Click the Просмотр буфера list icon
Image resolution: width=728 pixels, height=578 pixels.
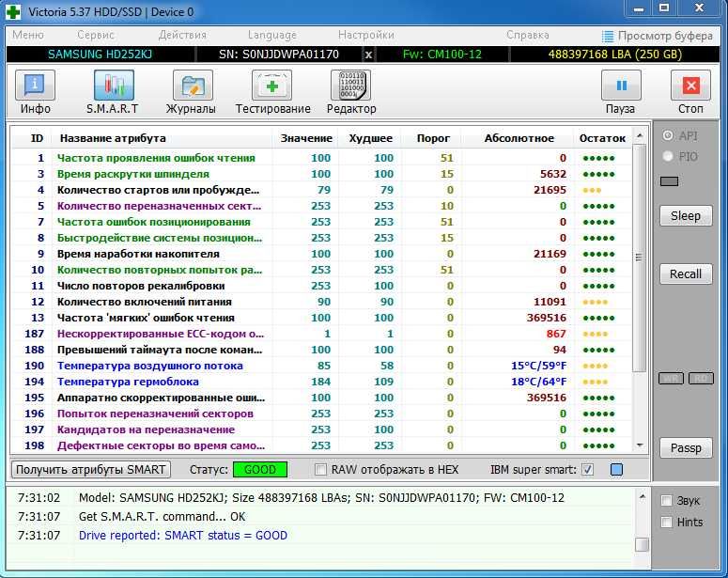[607, 36]
